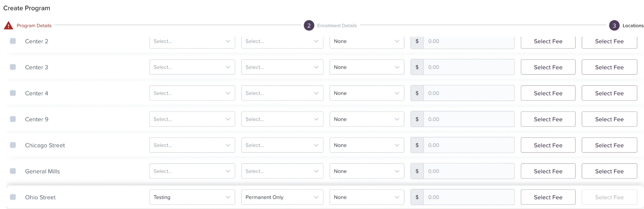The height and width of the screenshot is (209, 644).
Task: Switch to Enrollment Details step
Action: (x=337, y=25)
